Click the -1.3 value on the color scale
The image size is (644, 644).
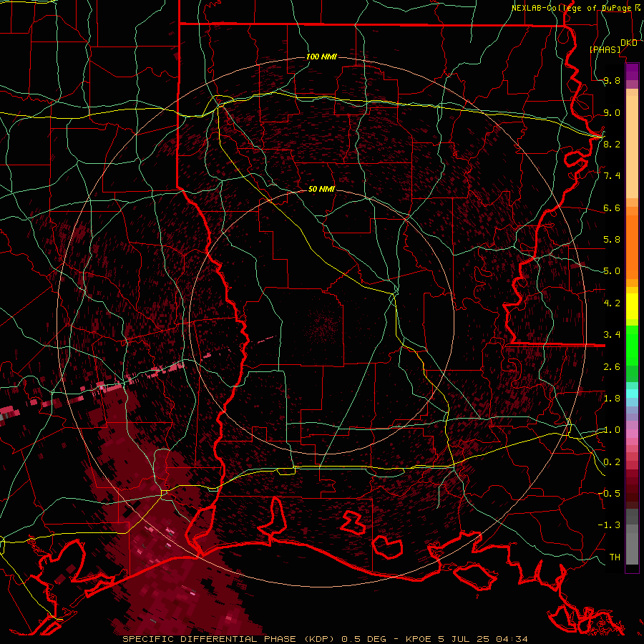coord(609,525)
